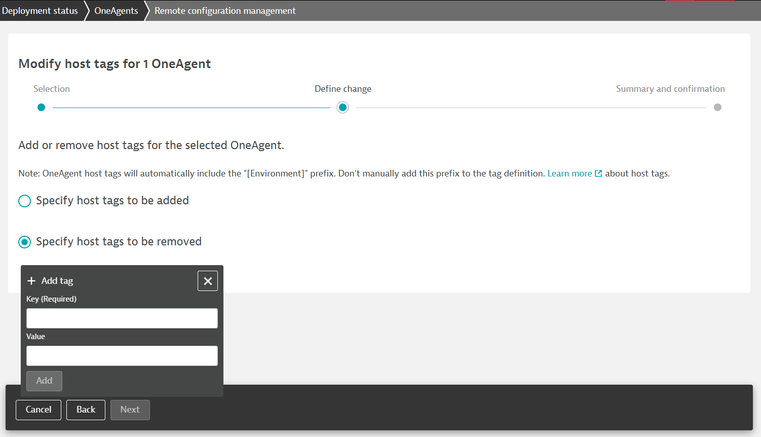Select Specify host tags to be removed

(25, 241)
